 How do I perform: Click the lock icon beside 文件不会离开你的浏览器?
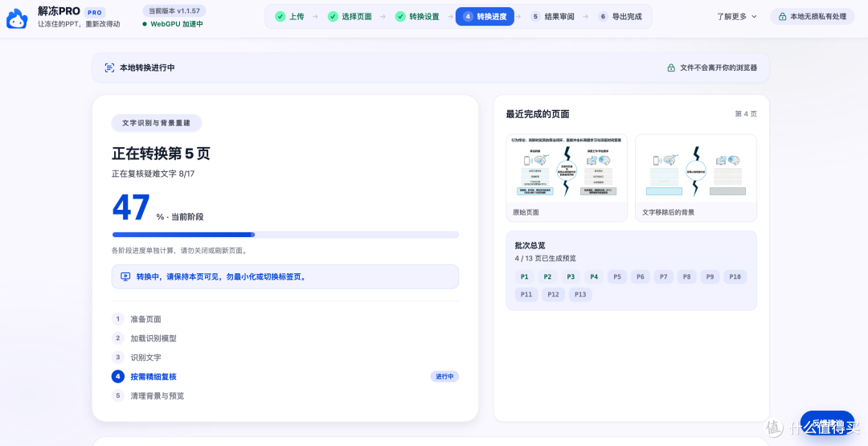[671, 68]
